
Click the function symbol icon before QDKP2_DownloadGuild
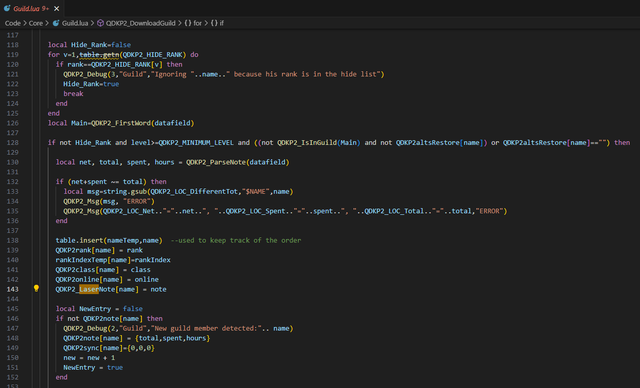pyautogui.click(x=100, y=23)
